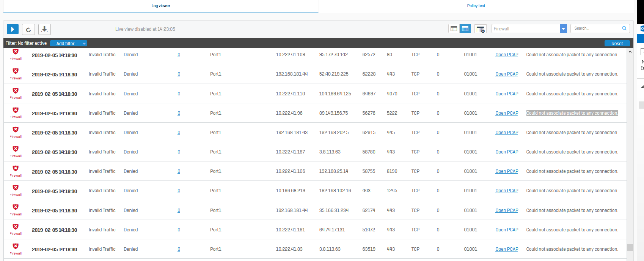Click rule ID 0 link for source 10.222.41.110
The width and height of the screenshot is (644, 261).
tap(179, 94)
